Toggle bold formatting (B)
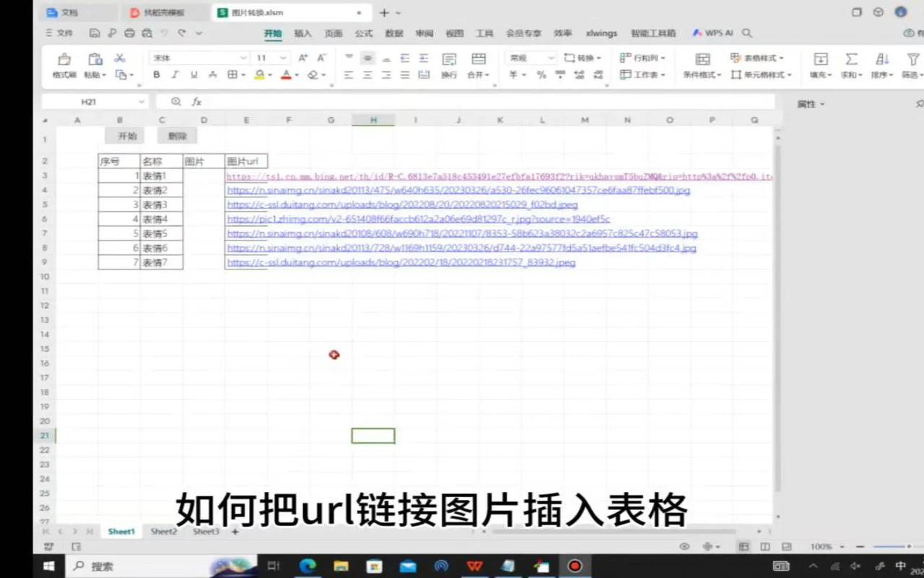 point(156,74)
